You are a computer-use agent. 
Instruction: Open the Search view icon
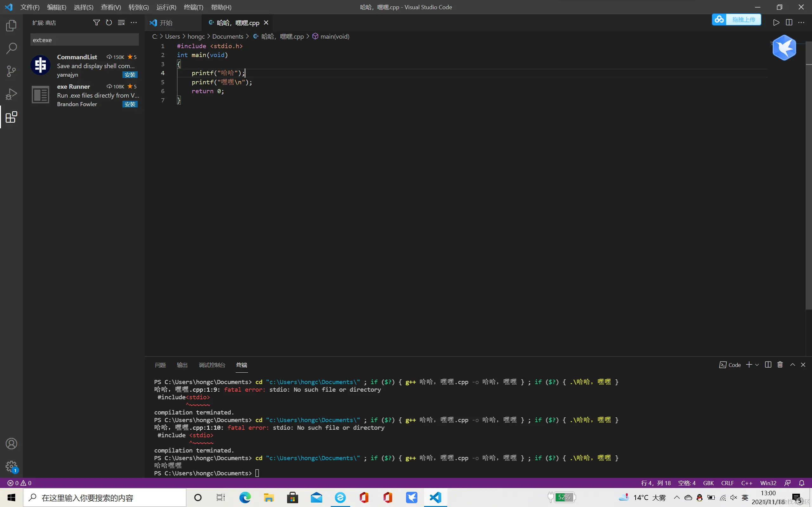[x=11, y=48]
